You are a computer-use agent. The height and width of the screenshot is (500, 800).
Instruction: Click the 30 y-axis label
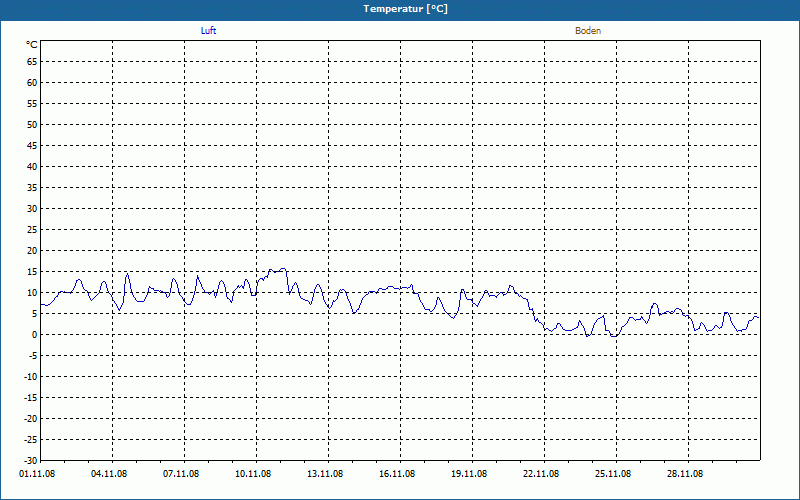pos(32,209)
